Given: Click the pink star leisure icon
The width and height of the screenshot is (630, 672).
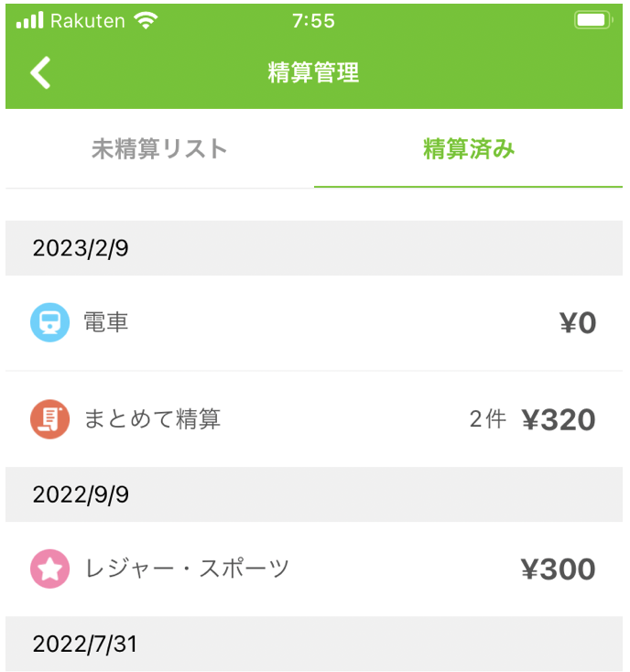Looking at the screenshot, I should point(49,569).
